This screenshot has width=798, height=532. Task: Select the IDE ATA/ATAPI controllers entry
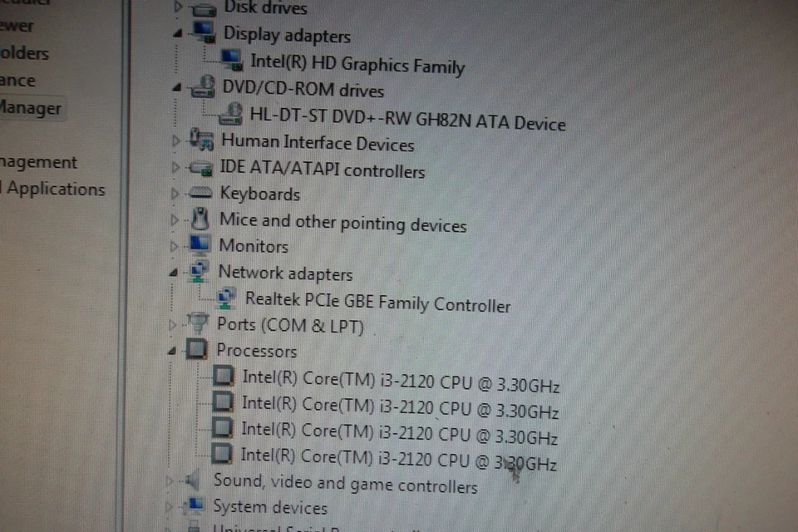323,170
